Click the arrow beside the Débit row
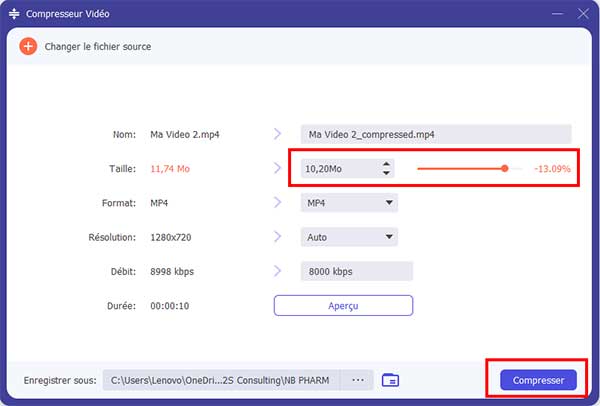Screen dimensions: 600x406 click(277, 271)
